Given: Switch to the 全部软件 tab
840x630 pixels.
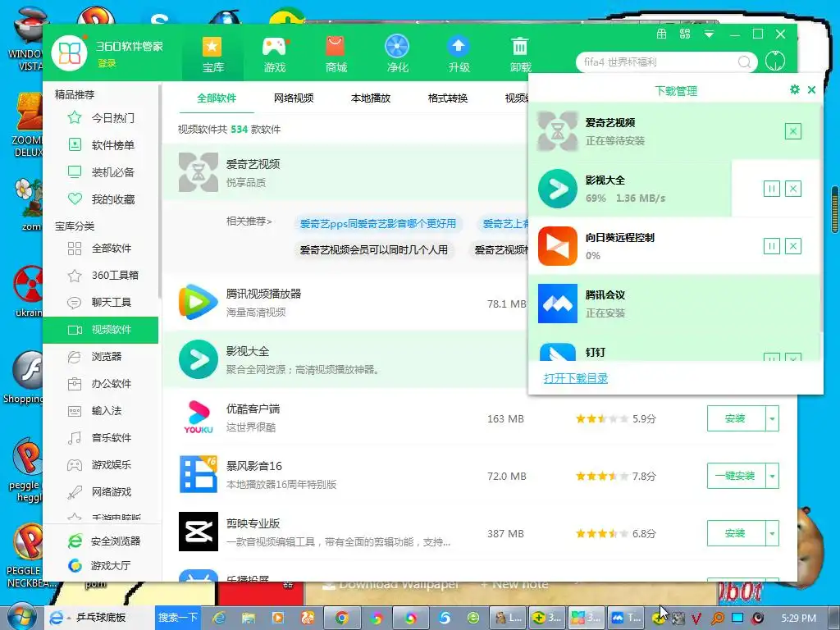Looking at the screenshot, I should pyautogui.click(x=217, y=98).
